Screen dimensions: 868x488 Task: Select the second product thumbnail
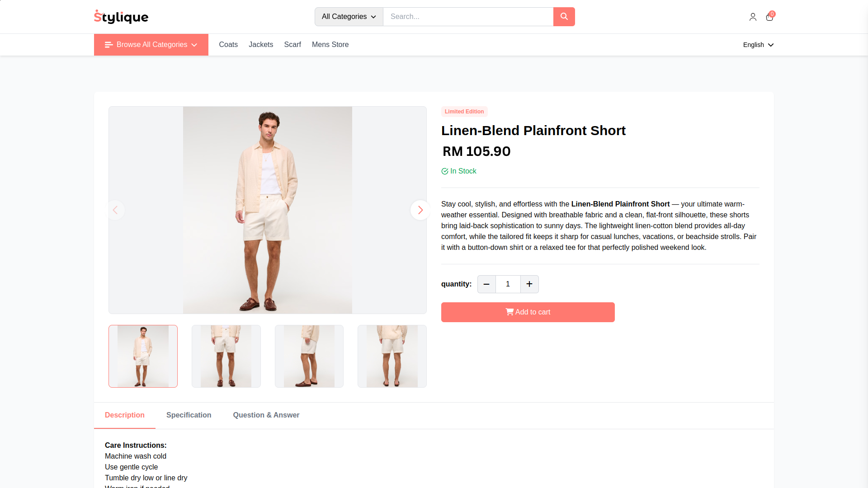point(226,356)
